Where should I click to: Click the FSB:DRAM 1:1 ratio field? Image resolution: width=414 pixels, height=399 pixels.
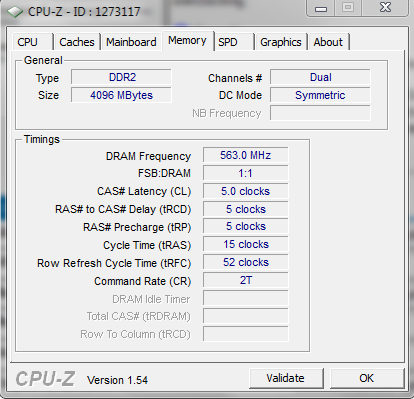click(246, 173)
